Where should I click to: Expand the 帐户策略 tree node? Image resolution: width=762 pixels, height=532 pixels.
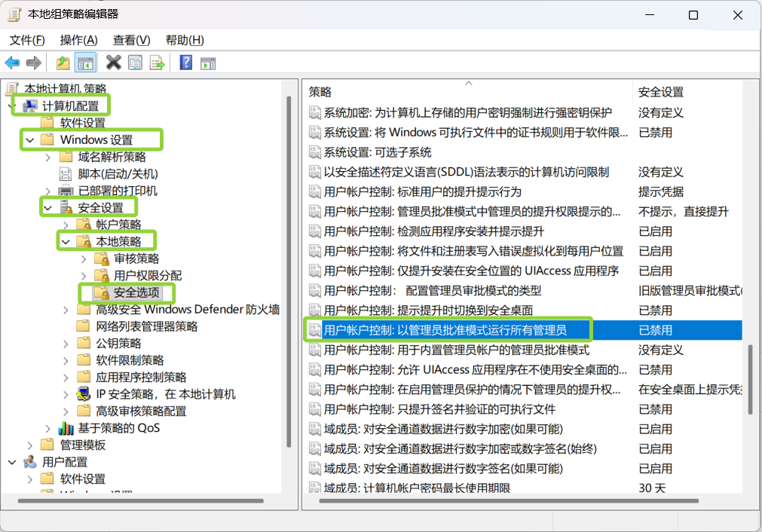click(x=66, y=225)
